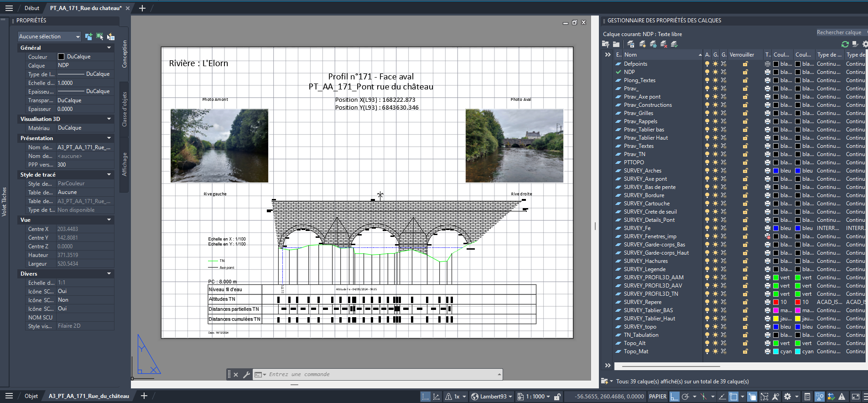Screen dimensions: 868x403
Task: Click the red color swatch of SURVEY_Repere
Action: (776, 302)
